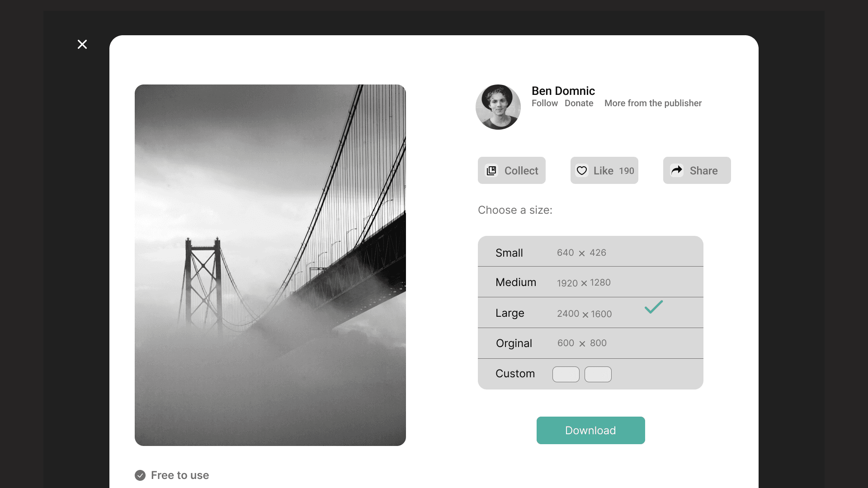Viewport: 868px width, 488px height.
Task: Click the Donate link
Action: 579,103
